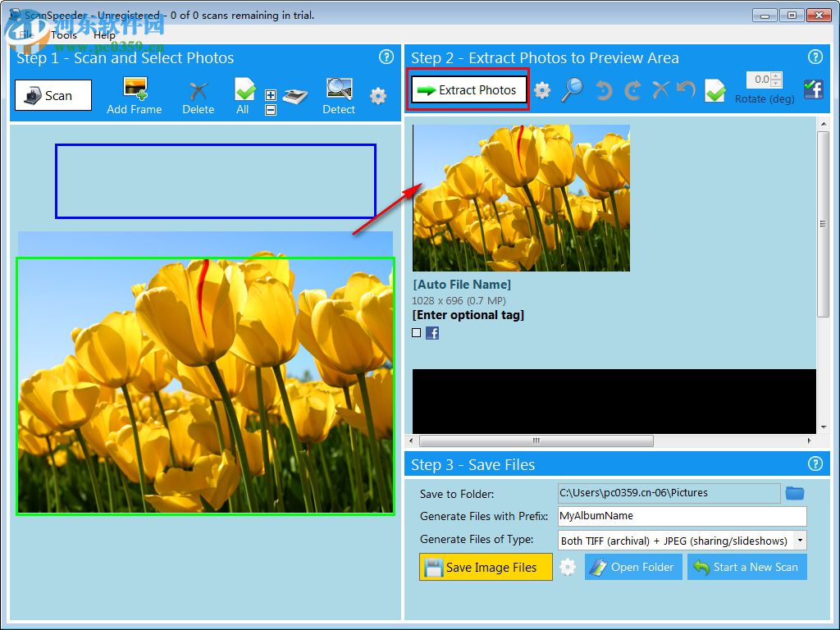Tick the Facebook checkbox under the photo
Viewport: 840px width, 630px height.
click(416, 333)
